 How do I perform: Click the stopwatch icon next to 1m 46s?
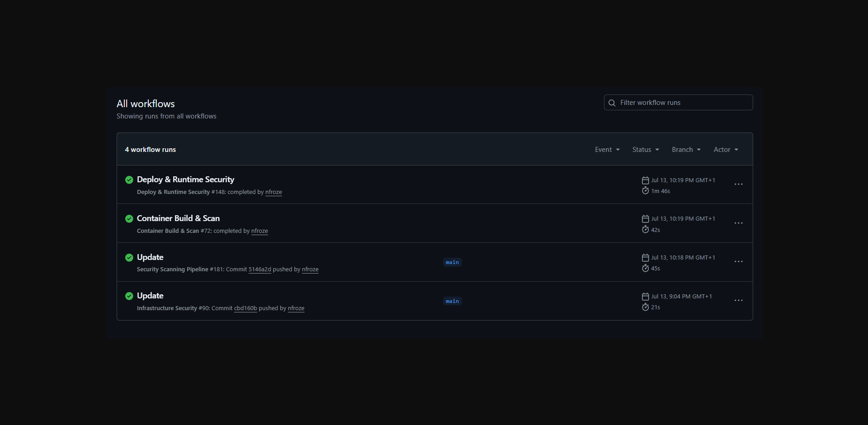645,191
